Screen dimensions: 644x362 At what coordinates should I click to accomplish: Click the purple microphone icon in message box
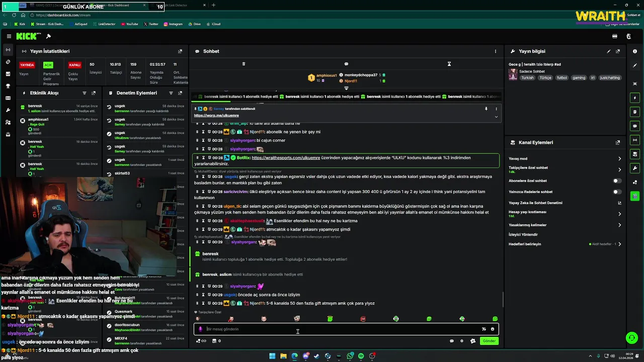[x=200, y=329]
